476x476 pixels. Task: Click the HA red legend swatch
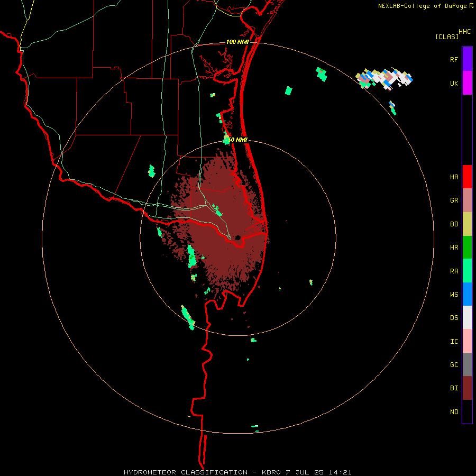tap(467, 177)
